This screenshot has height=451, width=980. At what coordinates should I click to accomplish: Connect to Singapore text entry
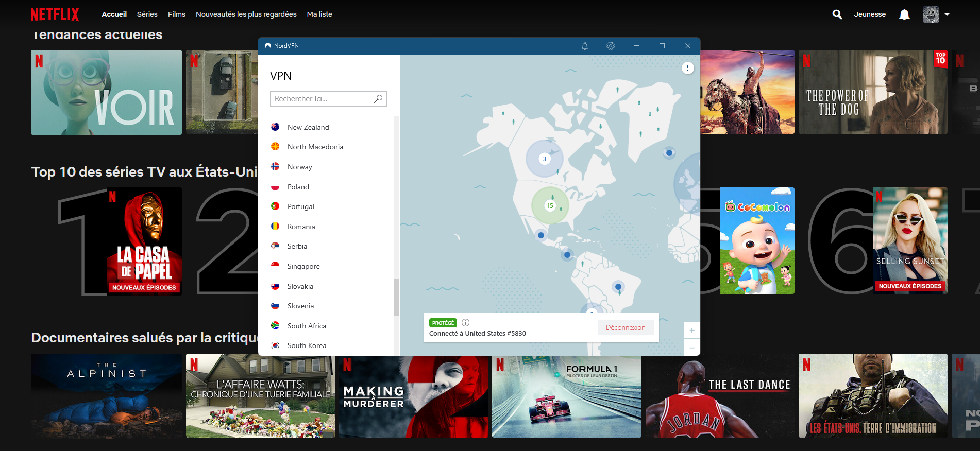303,266
